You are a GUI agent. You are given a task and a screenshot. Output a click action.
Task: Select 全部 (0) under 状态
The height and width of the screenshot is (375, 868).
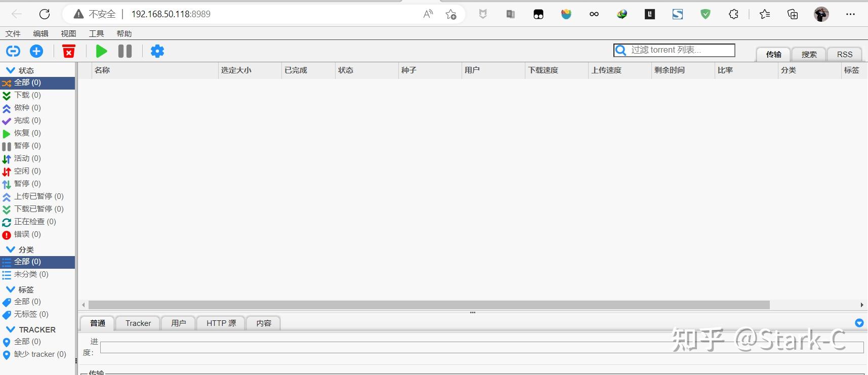tap(37, 82)
